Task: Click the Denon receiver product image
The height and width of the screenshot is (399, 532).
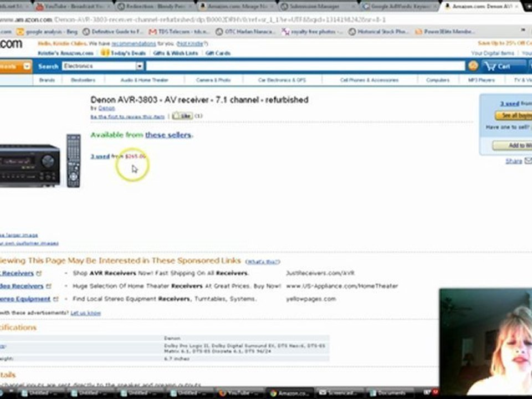Action: 40,161
